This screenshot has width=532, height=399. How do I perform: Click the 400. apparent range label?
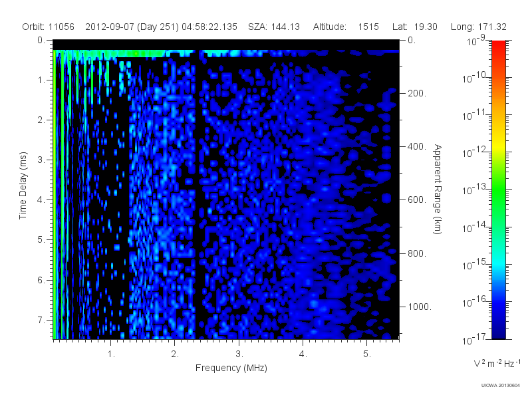click(x=417, y=146)
